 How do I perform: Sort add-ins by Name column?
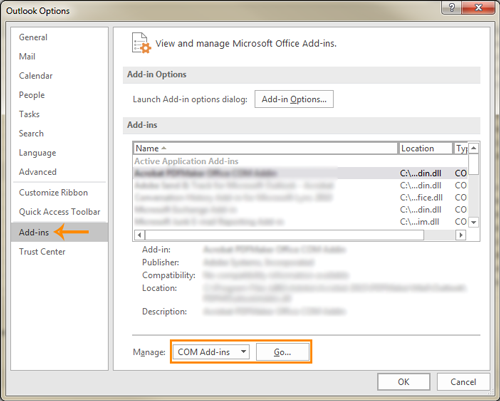click(x=266, y=148)
